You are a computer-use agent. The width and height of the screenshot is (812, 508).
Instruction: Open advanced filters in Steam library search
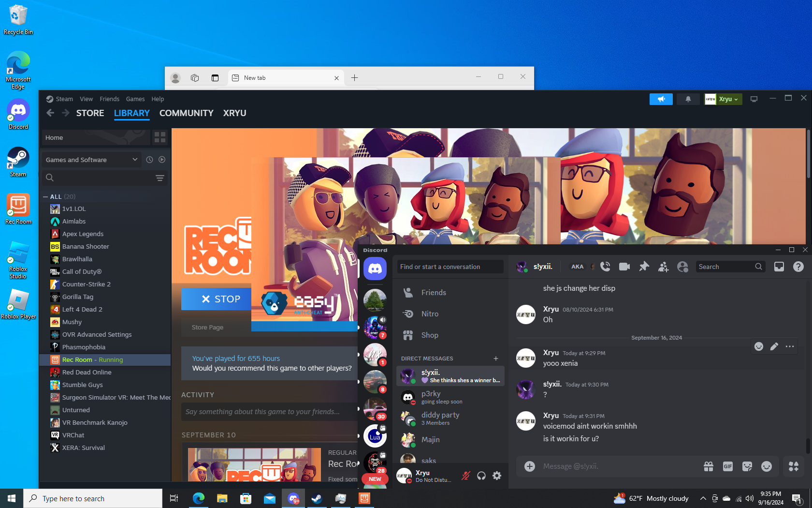160,178
